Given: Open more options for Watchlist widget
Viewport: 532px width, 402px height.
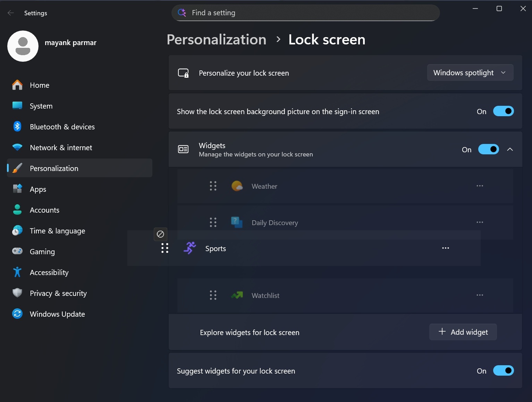Looking at the screenshot, I should pyautogui.click(x=480, y=295).
